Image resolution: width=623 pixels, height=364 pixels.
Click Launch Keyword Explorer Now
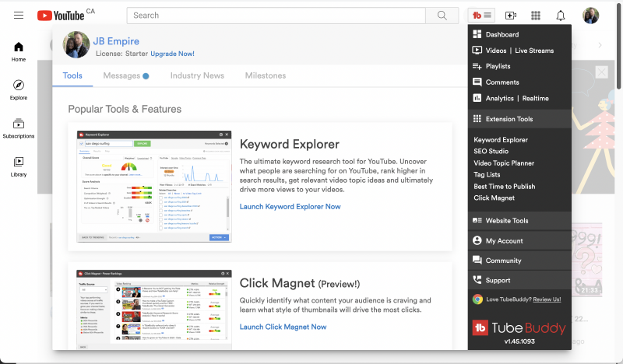[x=290, y=207]
